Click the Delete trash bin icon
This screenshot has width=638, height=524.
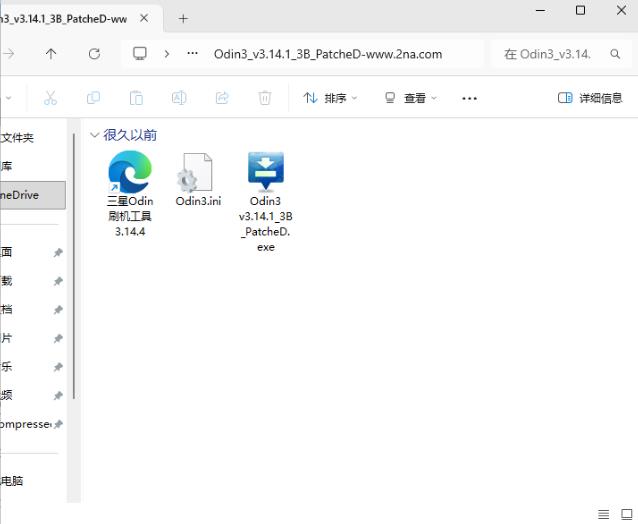(265, 98)
